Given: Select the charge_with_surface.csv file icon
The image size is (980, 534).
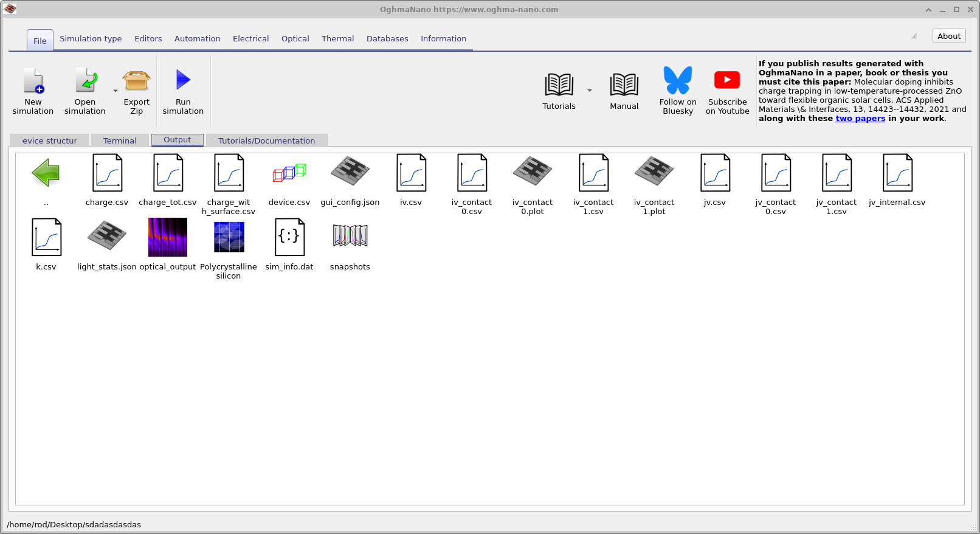Looking at the screenshot, I should (229, 173).
